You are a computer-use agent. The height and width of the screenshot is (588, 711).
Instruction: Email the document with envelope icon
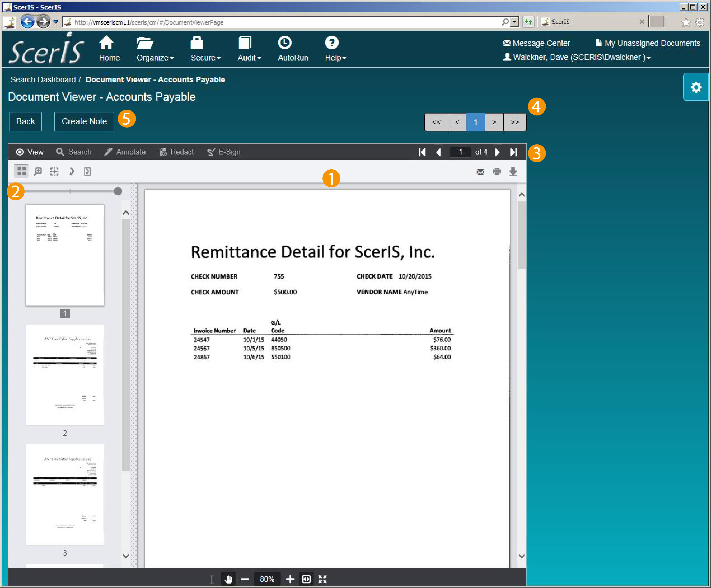coord(480,172)
